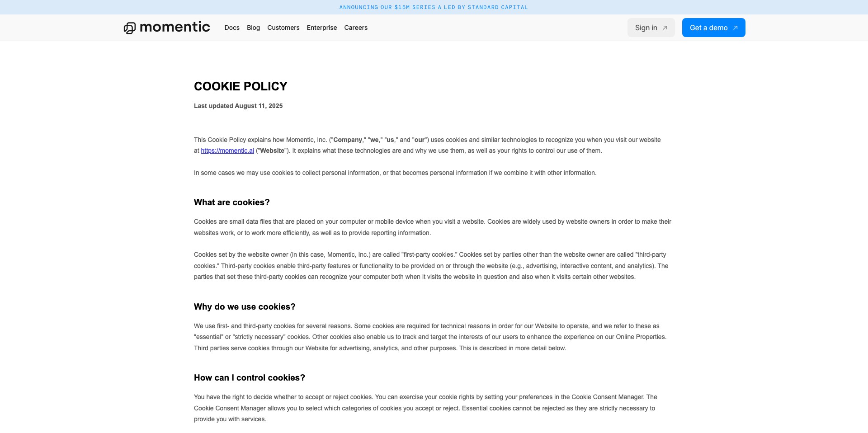The height and width of the screenshot is (433, 868).
Task: Click the 'Why do we use cookies?' heading
Action: click(x=245, y=307)
